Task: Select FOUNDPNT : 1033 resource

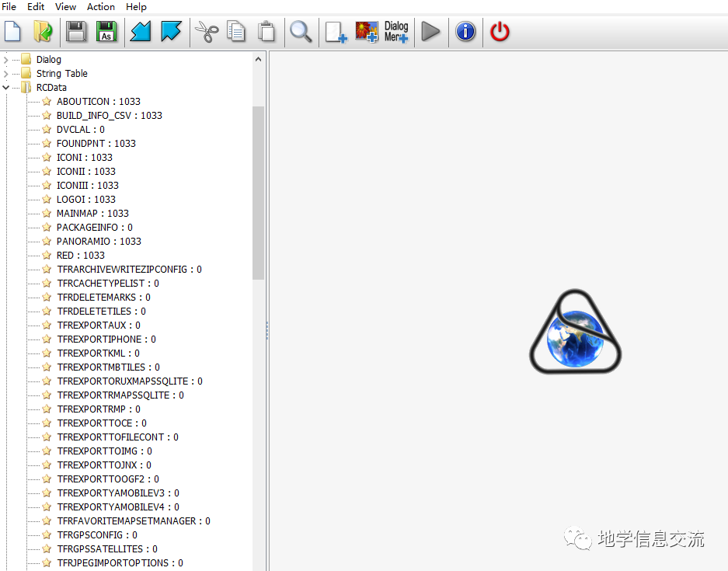Action: [x=96, y=144]
